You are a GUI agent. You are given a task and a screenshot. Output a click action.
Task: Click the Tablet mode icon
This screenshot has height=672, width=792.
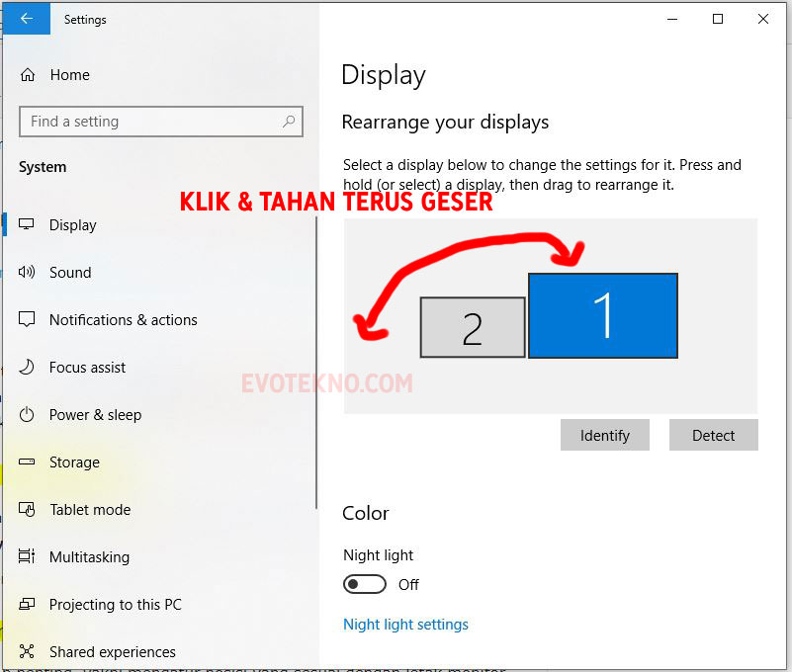tap(27, 509)
